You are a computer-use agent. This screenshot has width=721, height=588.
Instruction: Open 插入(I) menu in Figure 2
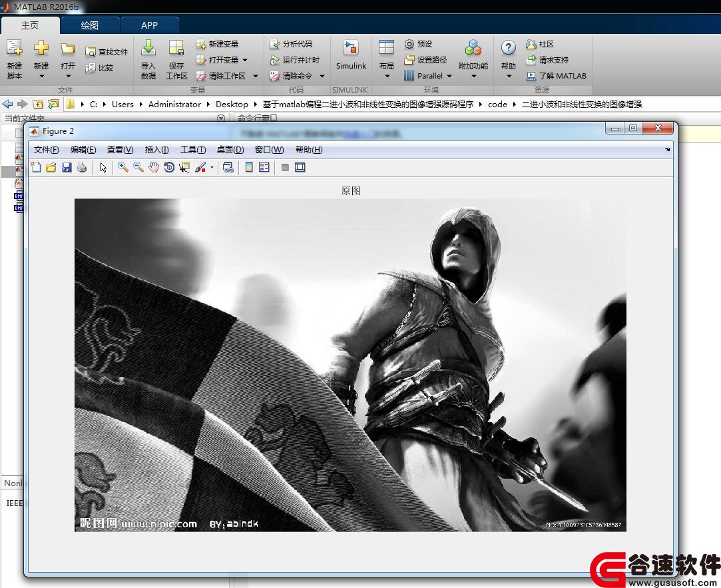click(157, 150)
